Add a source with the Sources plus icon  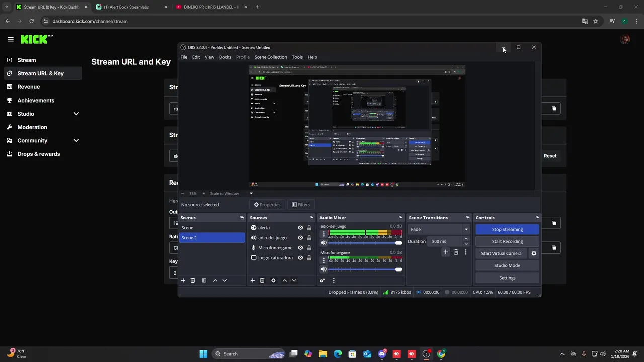[x=253, y=280]
